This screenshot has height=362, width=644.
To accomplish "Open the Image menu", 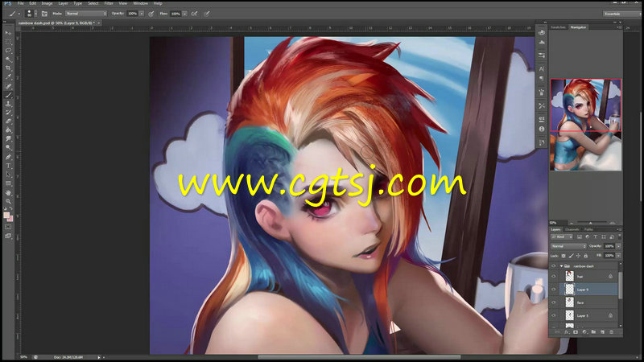I will pyautogui.click(x=47, y=3).
